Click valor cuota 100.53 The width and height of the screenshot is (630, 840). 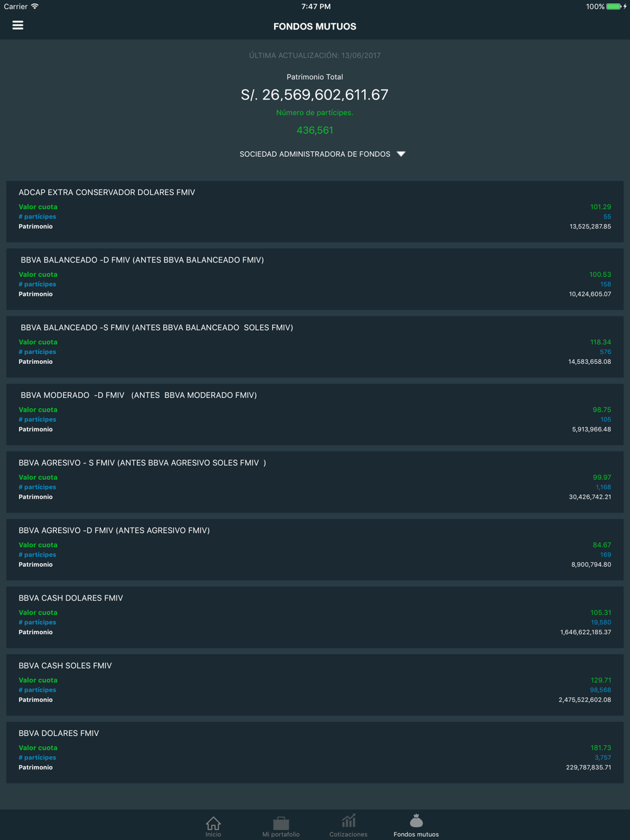point(600,275)
